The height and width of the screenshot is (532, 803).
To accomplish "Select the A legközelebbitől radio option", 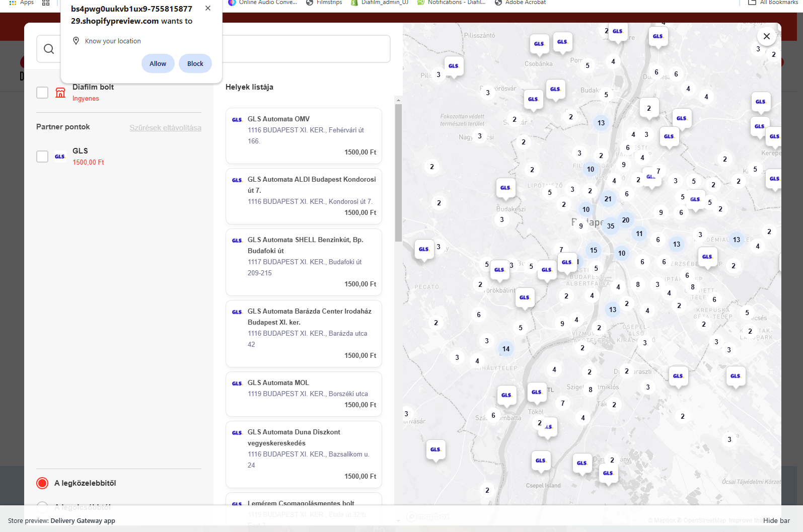I will coord(42,483).
